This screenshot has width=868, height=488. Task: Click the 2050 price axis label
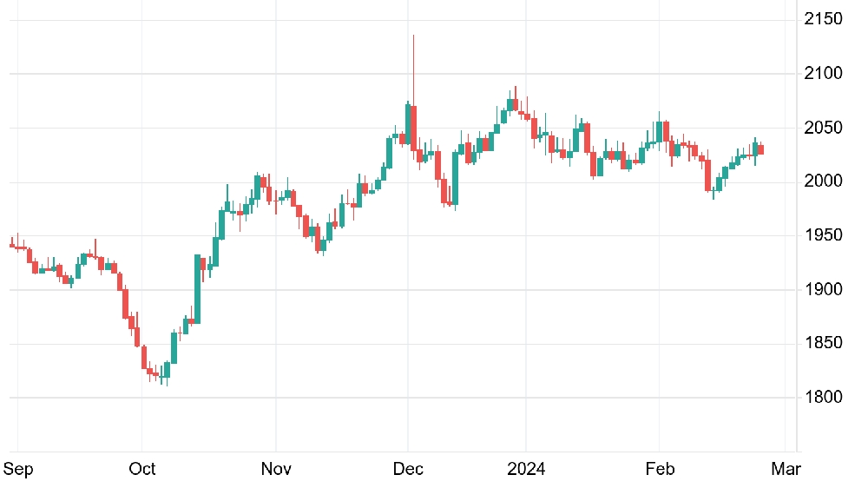click(823, 128)
